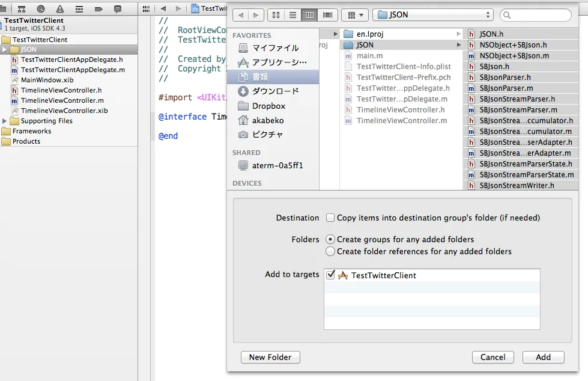Uncheck the TestTwitterClient target checkbox
Screen dimensions: 588x381
[x=330, y=275]
